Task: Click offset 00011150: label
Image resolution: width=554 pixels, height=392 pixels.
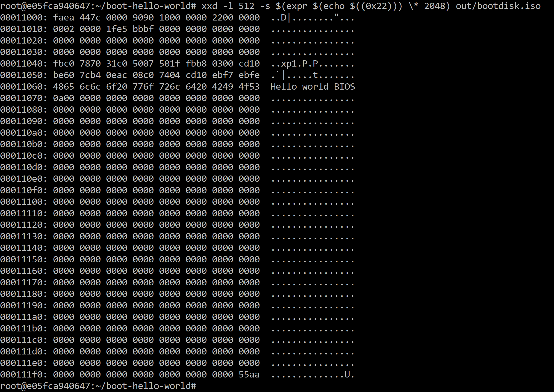Action: 24,259
